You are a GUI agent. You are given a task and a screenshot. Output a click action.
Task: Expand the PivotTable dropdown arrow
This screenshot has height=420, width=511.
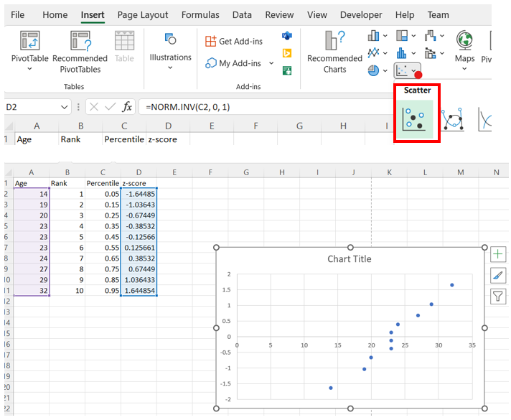click(29, 69)
